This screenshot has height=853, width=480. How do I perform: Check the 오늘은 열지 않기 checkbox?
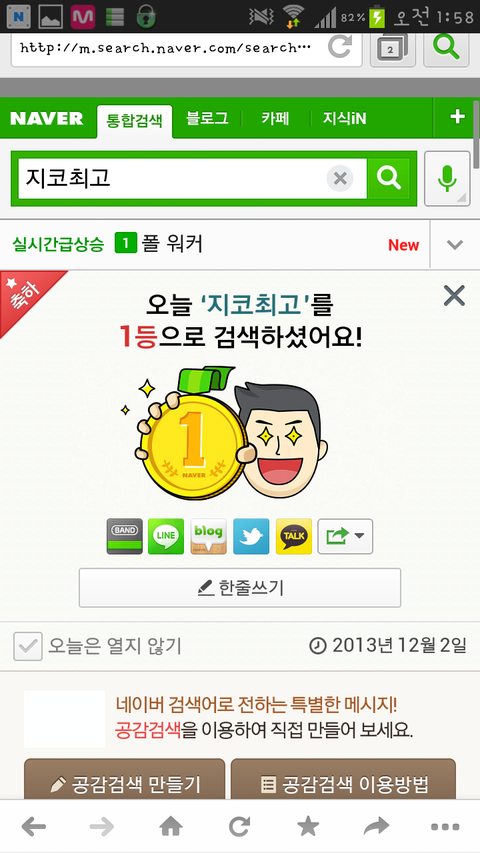pos(28,646)
